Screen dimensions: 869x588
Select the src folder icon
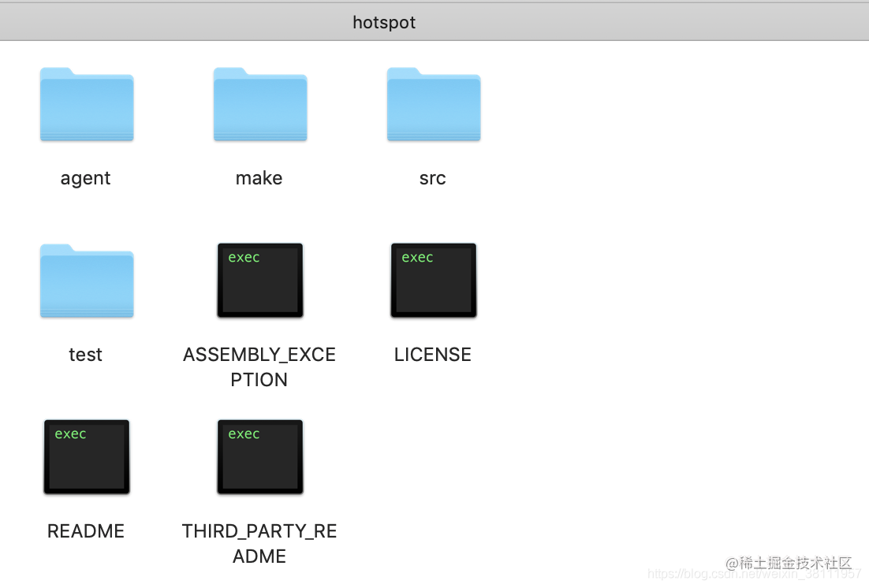point(434,104)
